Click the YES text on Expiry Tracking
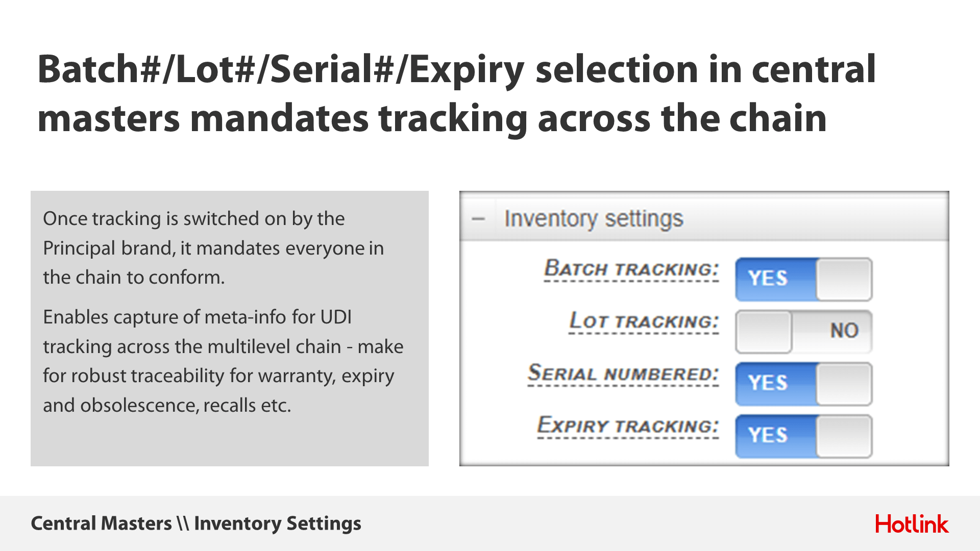 point(768,435)
